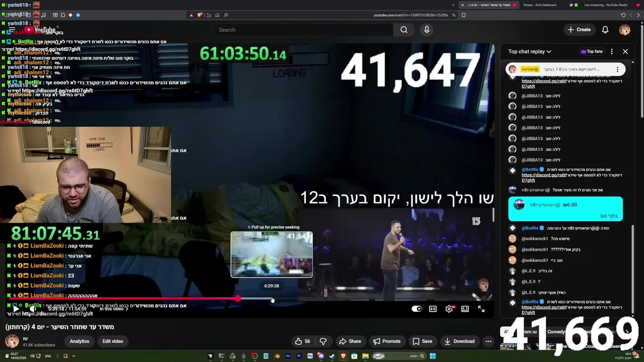Dislike the video
The image size is (644, 362).
tap(323, 341)
